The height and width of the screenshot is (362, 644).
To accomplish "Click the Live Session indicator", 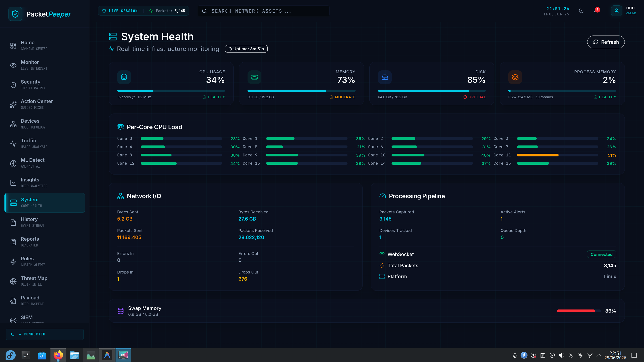I will 120,11.
